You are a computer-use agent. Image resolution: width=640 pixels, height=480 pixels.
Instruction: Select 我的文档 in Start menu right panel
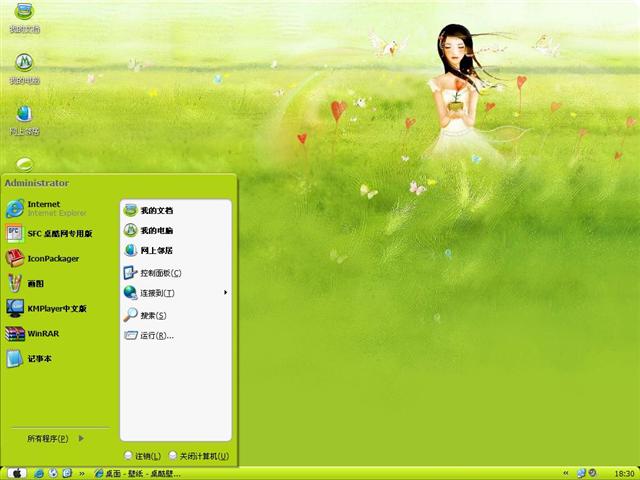point(149,210)
